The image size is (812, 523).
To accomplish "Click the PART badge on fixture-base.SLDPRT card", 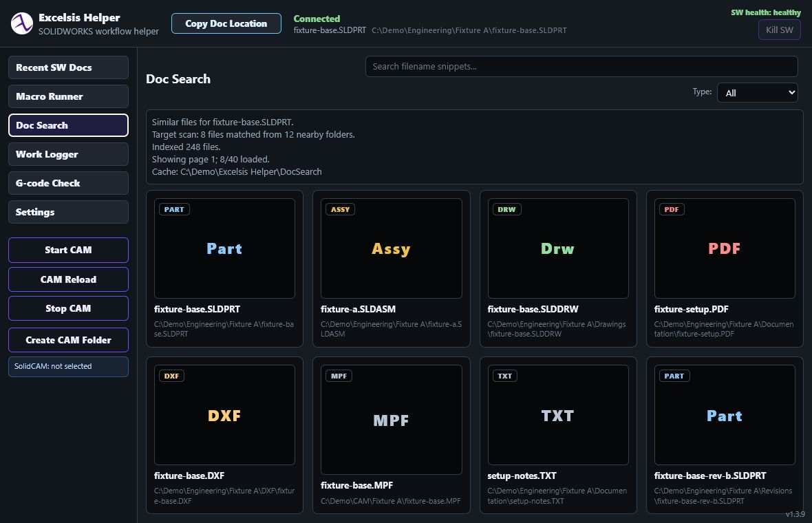I will point(174,209).
